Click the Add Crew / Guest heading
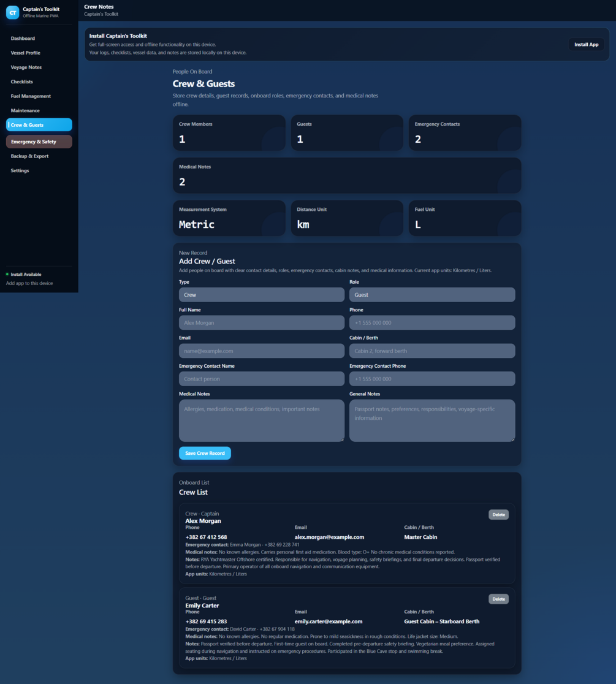This screenshot has height=684, width=616. [x=207, y=261]
